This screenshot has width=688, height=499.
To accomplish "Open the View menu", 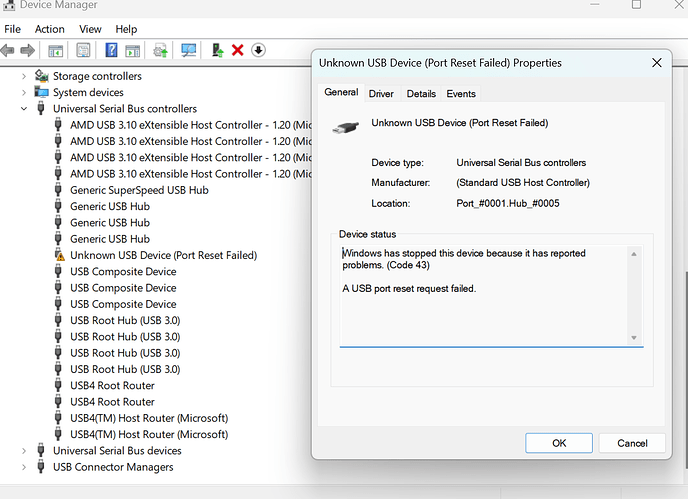I will tap(90, 29).
